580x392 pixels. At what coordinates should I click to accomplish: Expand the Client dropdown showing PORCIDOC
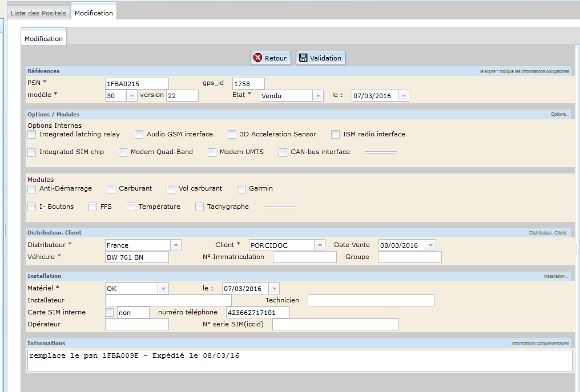319,245
